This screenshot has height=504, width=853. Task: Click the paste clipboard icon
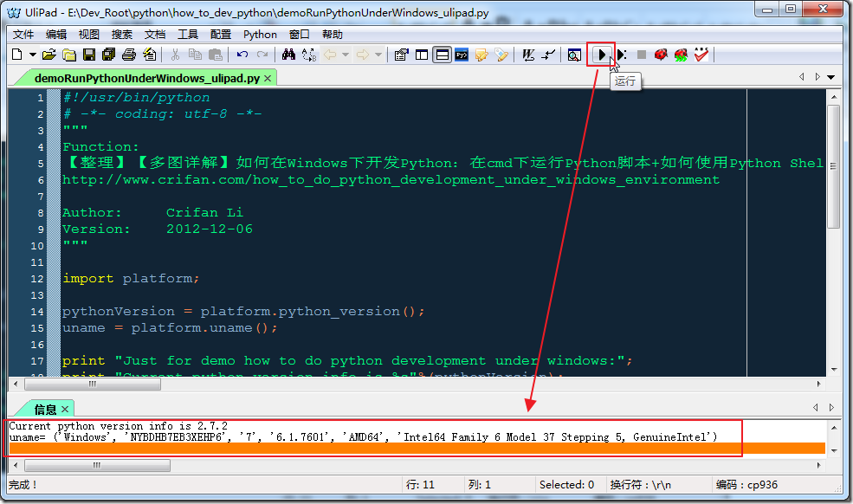pos(216,55)
